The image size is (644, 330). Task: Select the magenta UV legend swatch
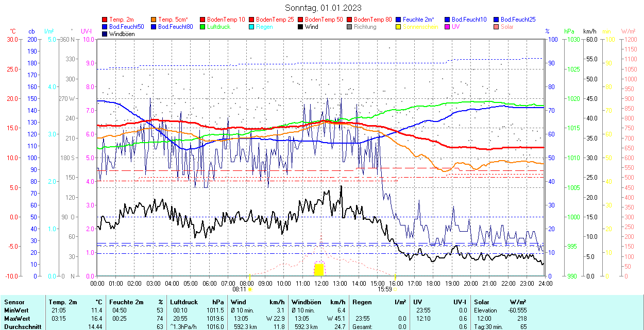[448, 27]
